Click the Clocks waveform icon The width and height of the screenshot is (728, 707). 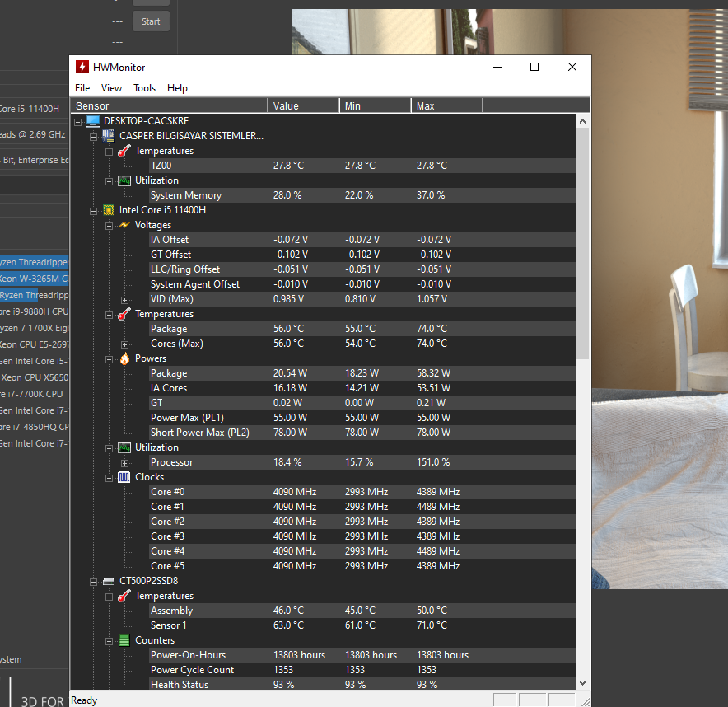[x=124, y=477]
